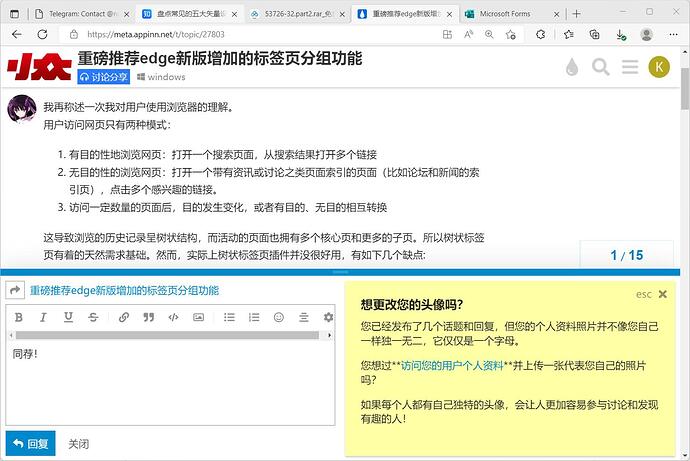
Task: Click the editor toolbar scroll right arrow
Action: click(x=330, y=335)
